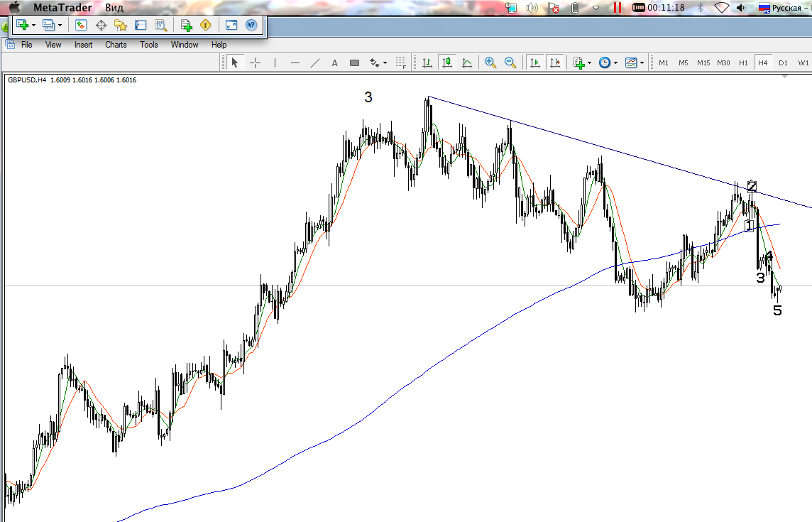The height and width of the screenshot is (522, 812).
Task: Choose the text label rectangle tool
Action: [x=354, y=62]
